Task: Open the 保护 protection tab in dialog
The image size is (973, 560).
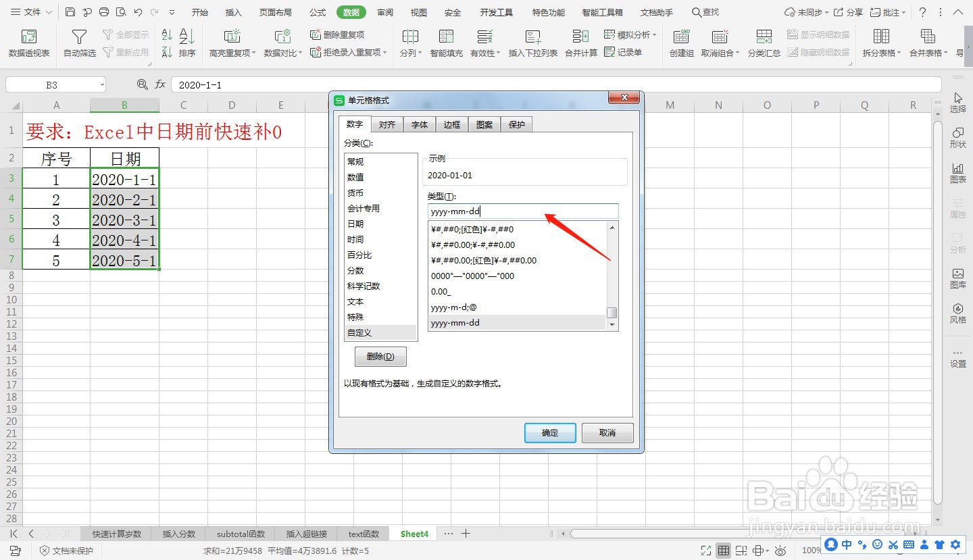Action: coord(517,124)
